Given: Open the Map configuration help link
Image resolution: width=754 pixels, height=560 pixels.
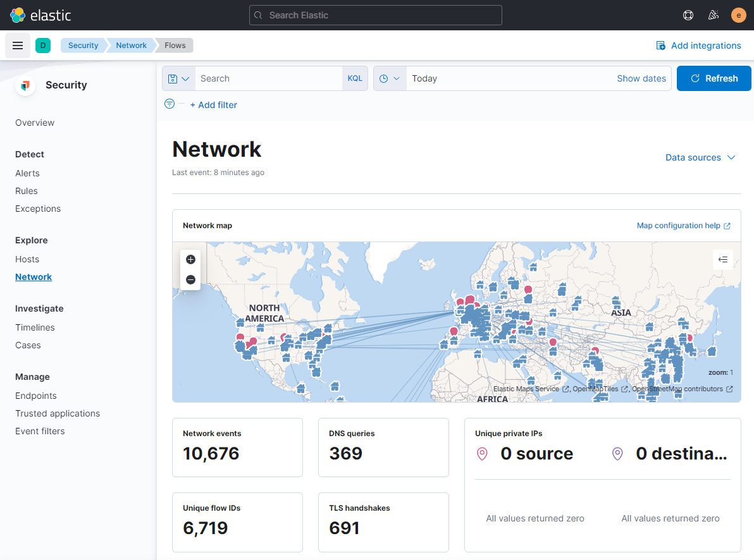Looking at the screenshot, I should click(678, 225).
